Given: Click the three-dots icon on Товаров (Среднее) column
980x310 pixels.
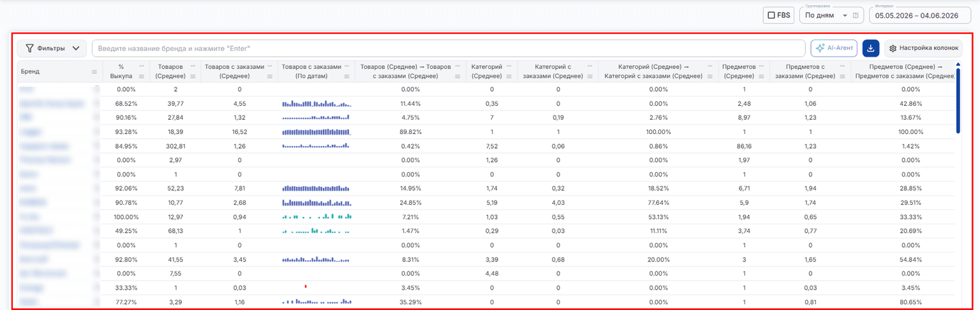Looking at the screenshot, I should (193, 66).
